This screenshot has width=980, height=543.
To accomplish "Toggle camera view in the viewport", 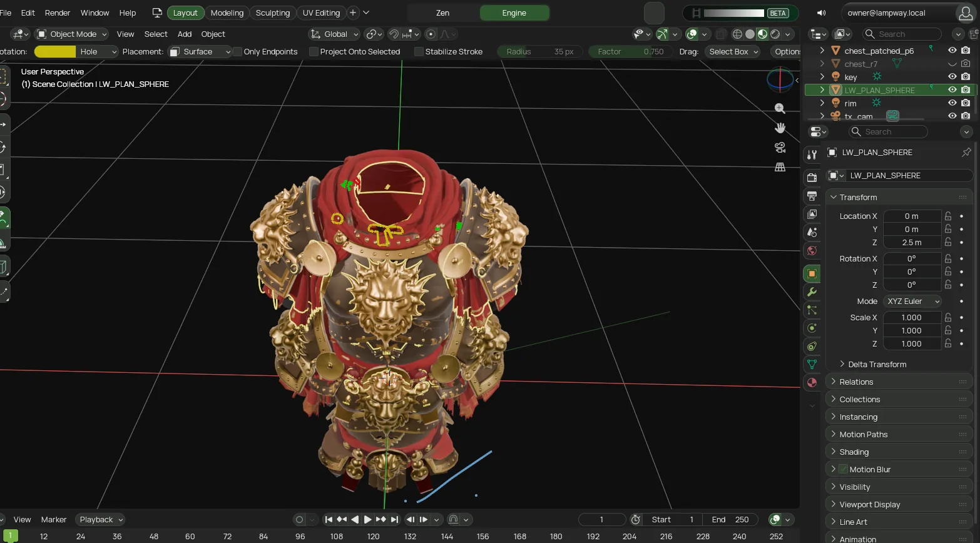I will click(780, 148).
